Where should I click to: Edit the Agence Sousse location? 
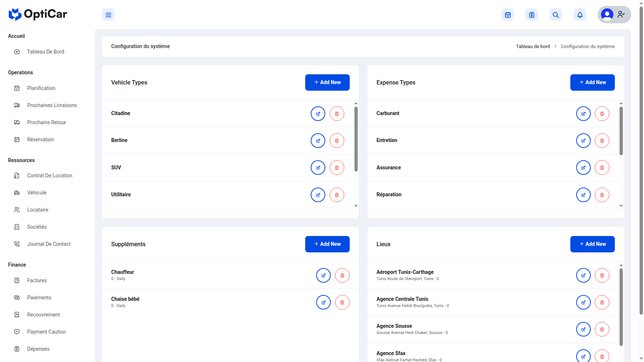583,329
